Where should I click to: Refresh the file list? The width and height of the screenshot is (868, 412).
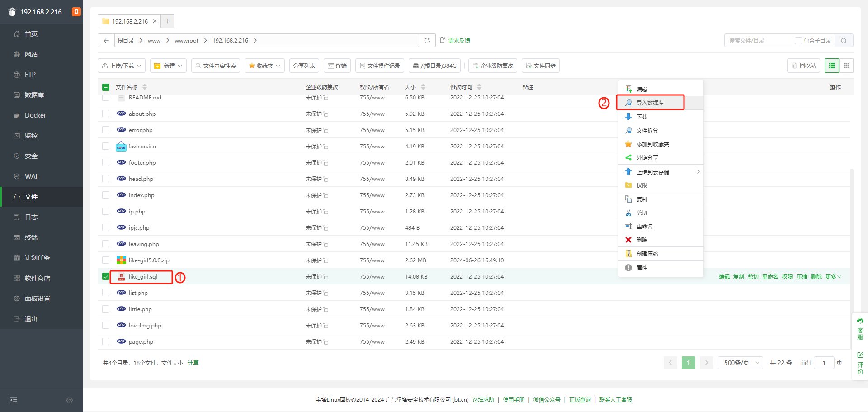pyautogui.click(x=427, y=40)
